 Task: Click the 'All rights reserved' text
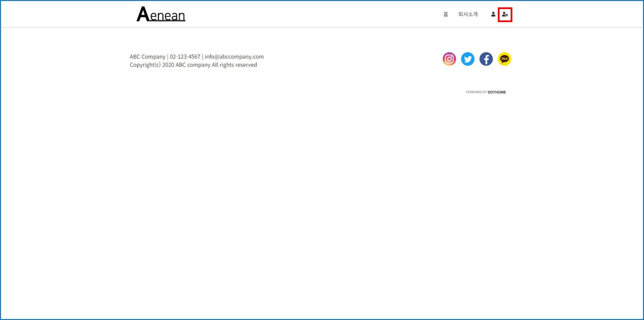[x=234, y=65]
